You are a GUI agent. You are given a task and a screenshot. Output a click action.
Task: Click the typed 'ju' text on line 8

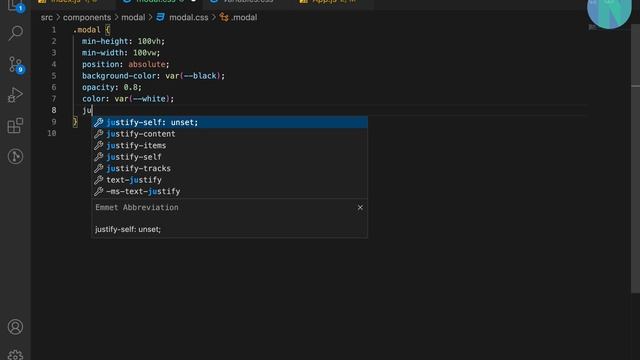click(87, 110)
